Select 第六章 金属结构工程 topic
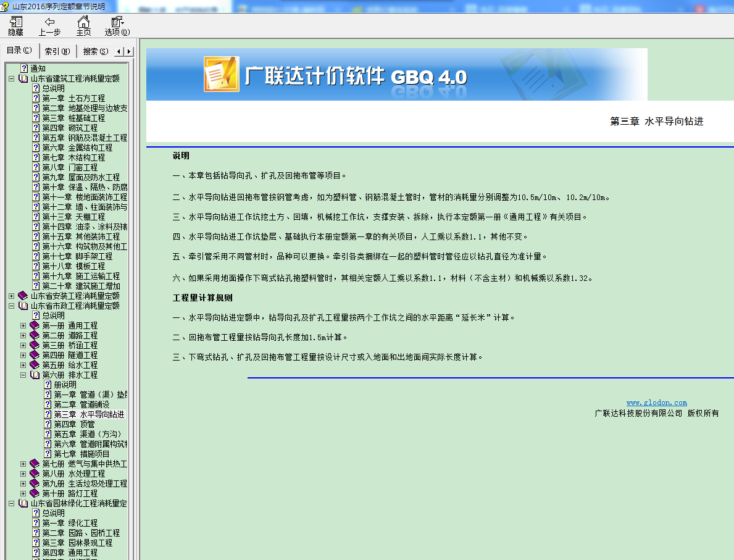This screenshot has width=734, height=560. point(77,148)
